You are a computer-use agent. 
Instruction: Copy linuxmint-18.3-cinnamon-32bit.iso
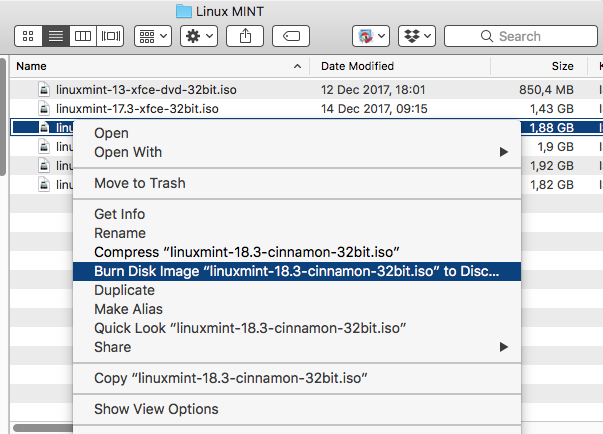(x=297, y=378)
